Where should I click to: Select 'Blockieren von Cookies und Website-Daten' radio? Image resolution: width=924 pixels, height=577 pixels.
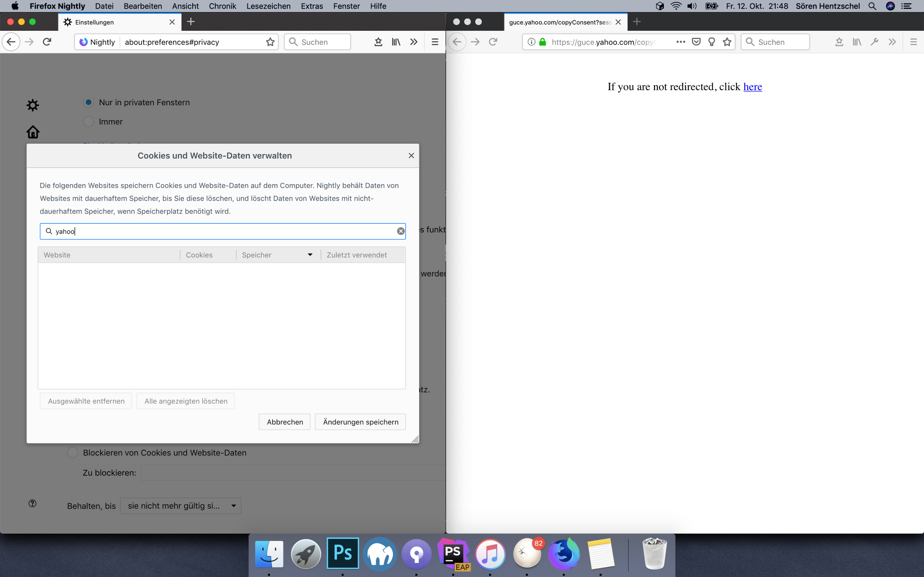point(73,453)
